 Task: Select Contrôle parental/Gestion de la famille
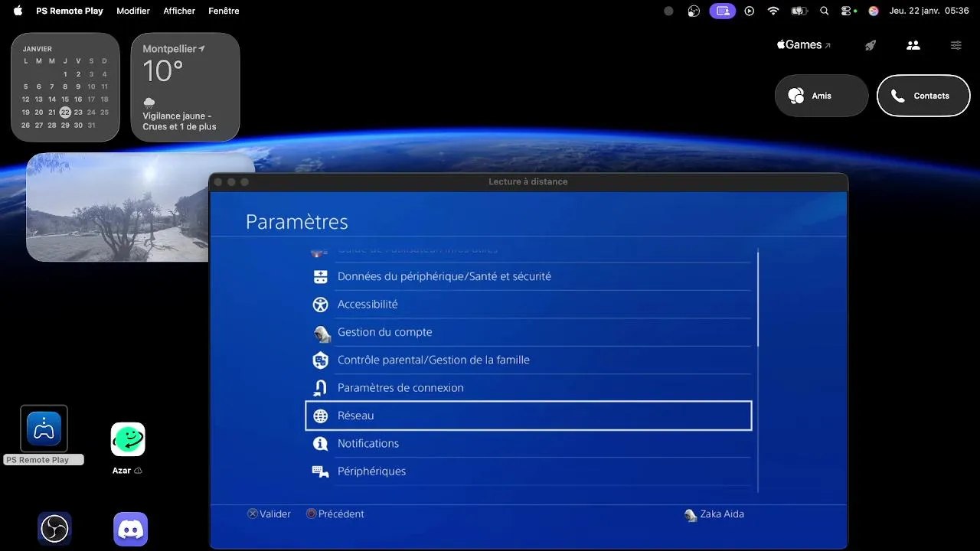tap(528, 360)
